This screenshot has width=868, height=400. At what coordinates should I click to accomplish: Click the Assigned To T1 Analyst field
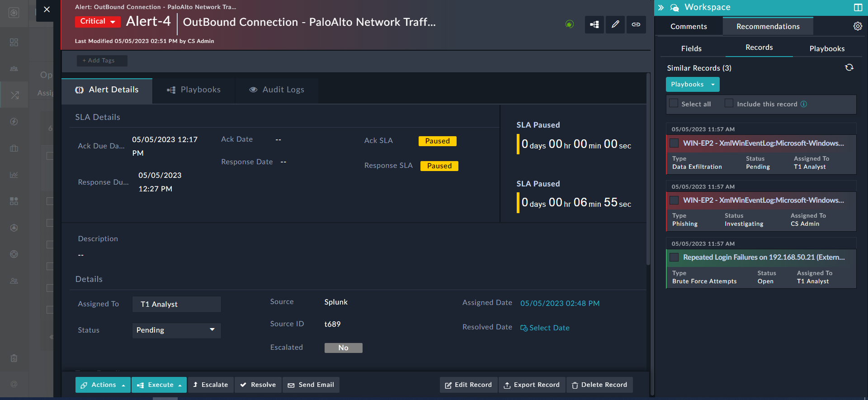coord(176,304)
